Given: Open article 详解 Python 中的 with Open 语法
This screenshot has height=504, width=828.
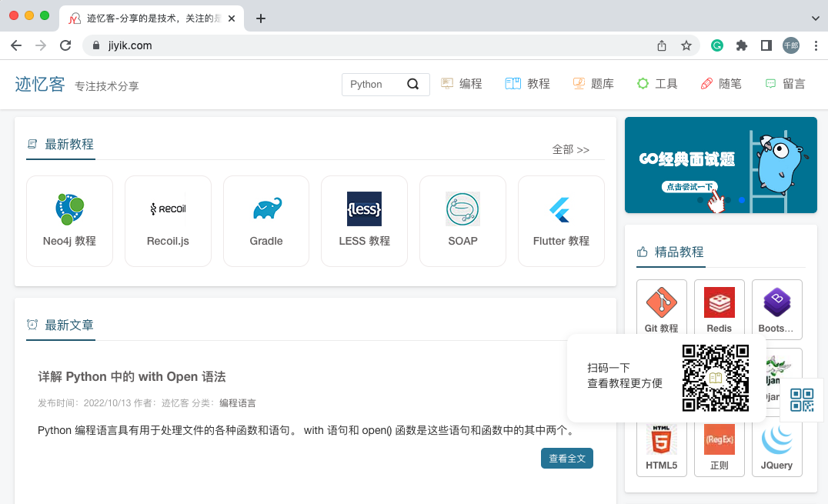Looking at the screenshot, I should point(132,377).
